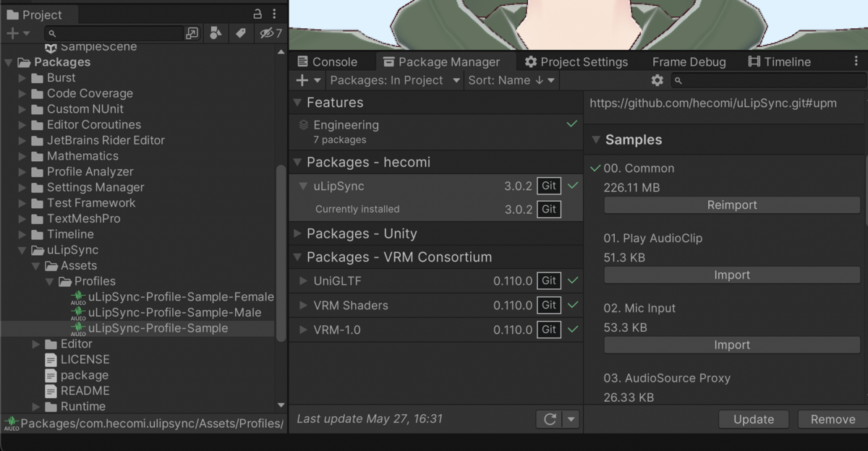The height and width of the screenshot is (451, 868).
Task: Collapse the Packages root folder
Action: click(x=9, y=62)
